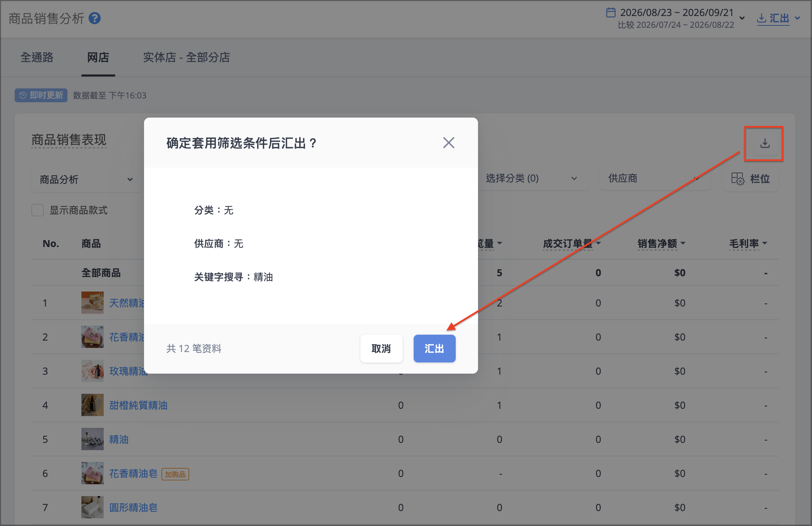Close the export confirmation dialog
Screen dimensions: 812x526
(449, 143)
